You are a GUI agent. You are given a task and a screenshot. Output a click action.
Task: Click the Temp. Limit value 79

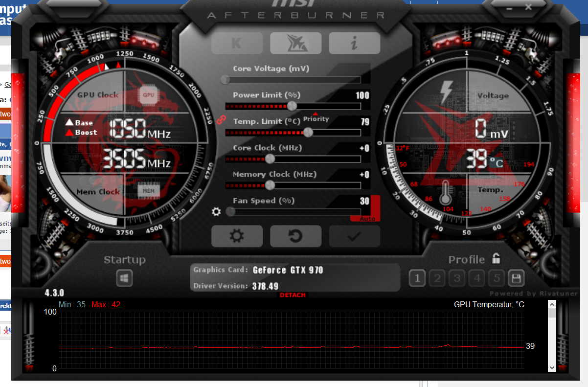(x=365, y=121)
